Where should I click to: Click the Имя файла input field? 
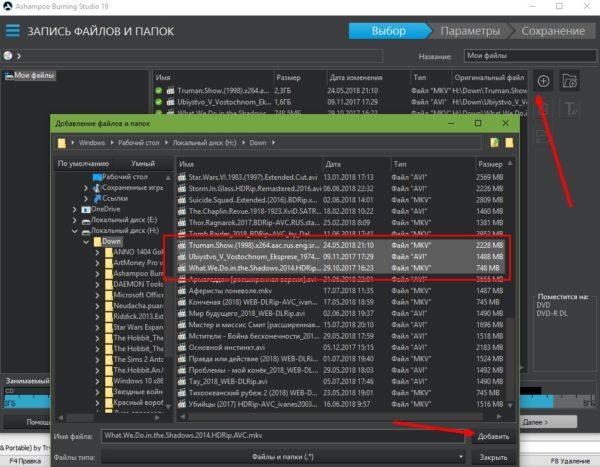[x=283, y=436]
